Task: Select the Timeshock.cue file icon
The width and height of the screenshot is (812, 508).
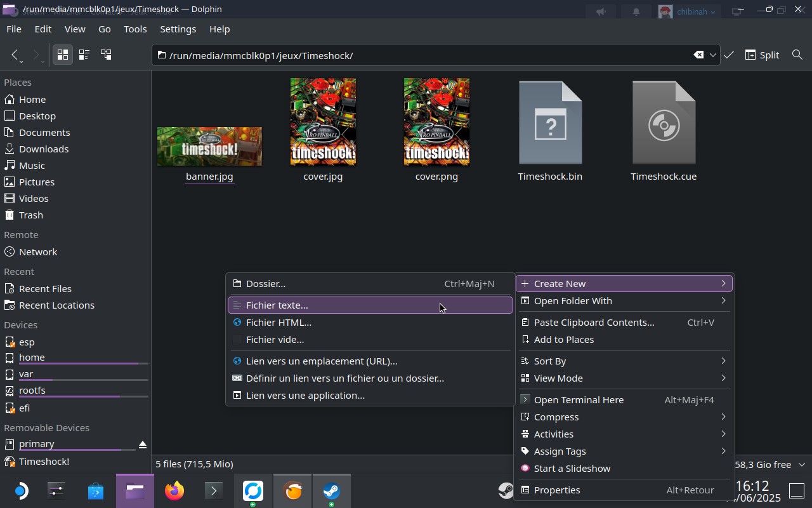Action: coord(664,123)
